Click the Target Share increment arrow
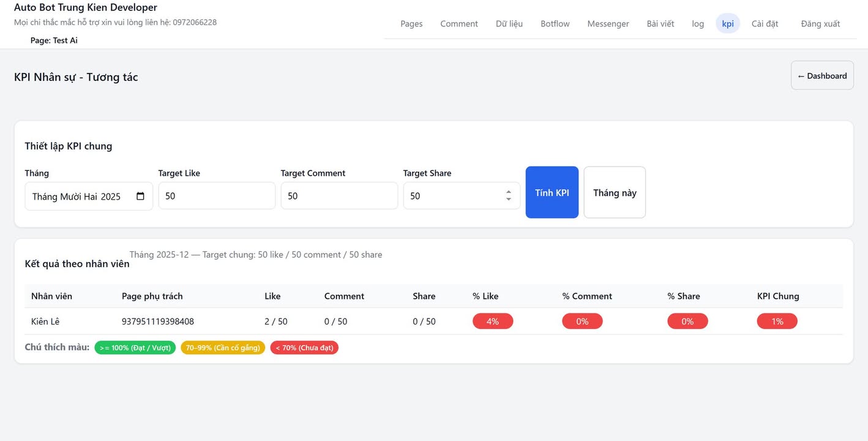 point(508,192)
